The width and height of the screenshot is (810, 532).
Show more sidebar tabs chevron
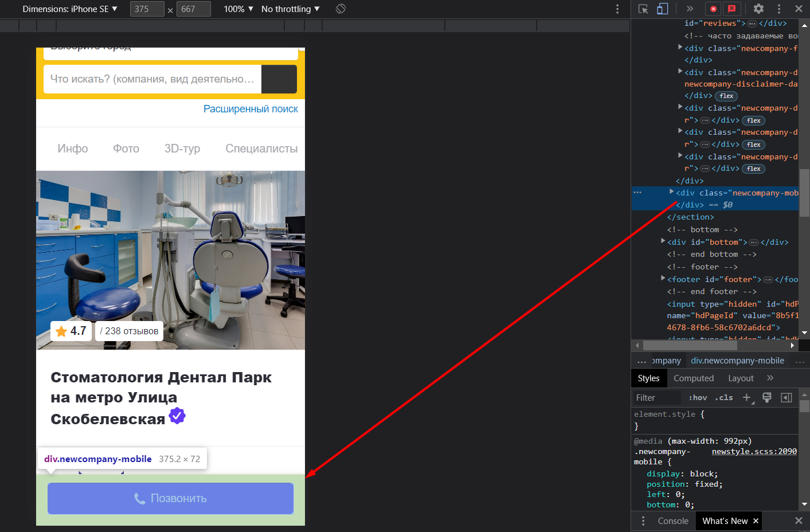coord(770,378)
